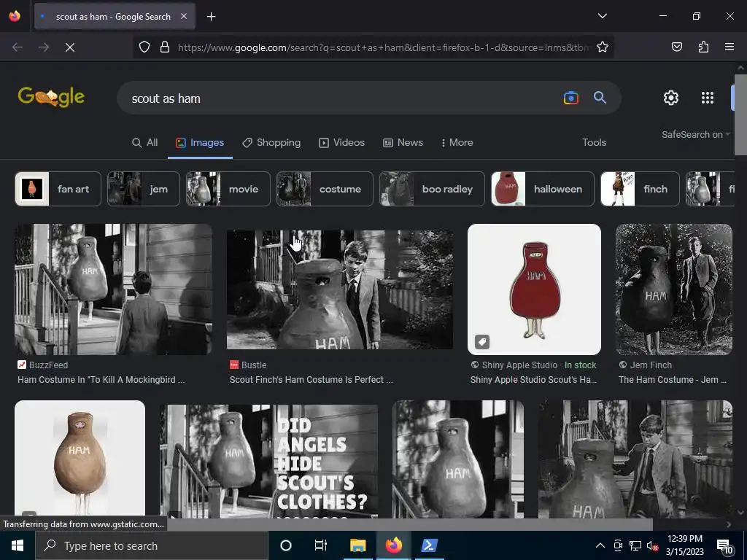The width and height of the screenshot is (747, 560).
Task: Click the Google doodle logo
Action: click(51, 97)
